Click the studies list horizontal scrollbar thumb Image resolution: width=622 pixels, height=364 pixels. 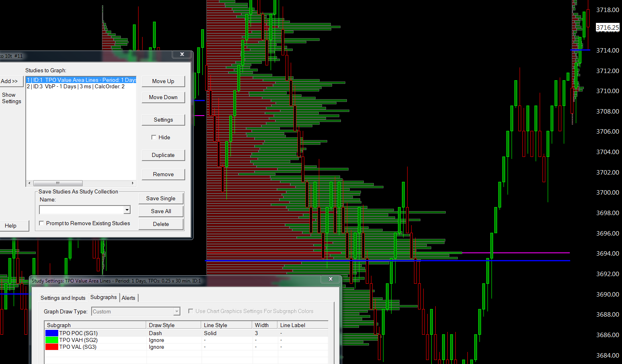point(58,183)
